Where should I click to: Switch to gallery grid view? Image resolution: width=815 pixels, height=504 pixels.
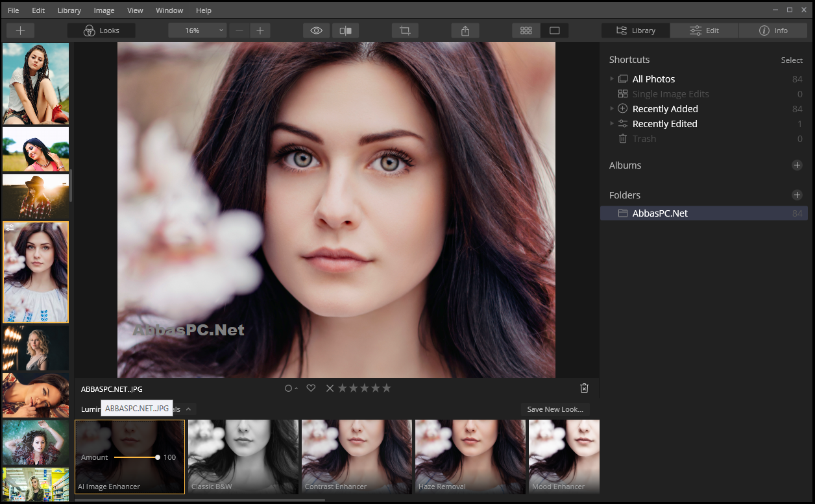point(526,30)
